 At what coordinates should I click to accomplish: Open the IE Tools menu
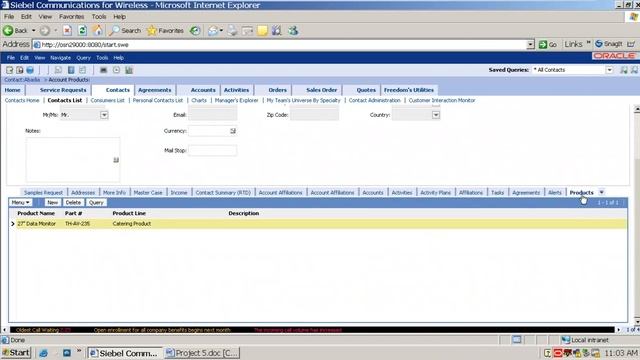(99, 17)
